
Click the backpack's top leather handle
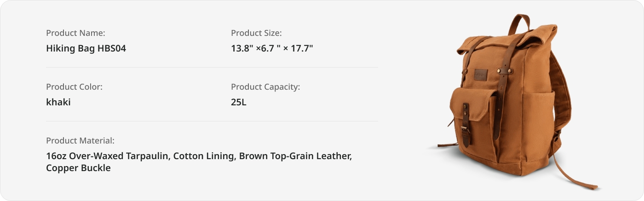(x=519, y=23)
